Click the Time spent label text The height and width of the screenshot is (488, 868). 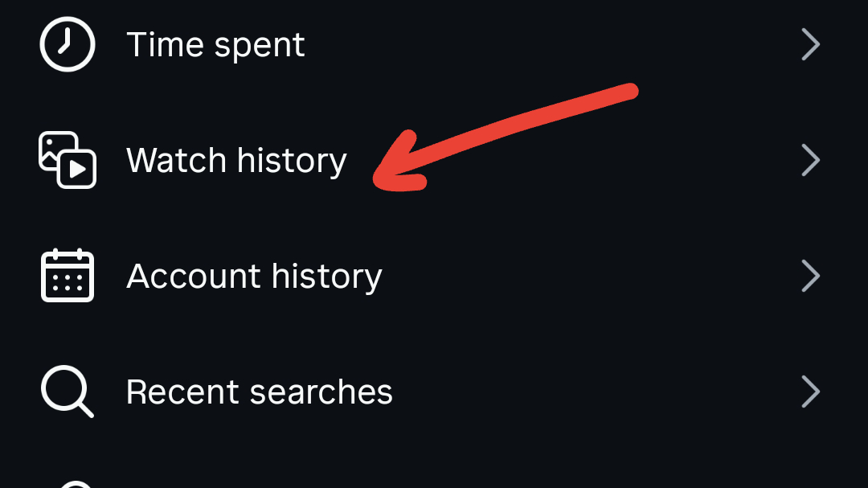(x=215, y=44)
